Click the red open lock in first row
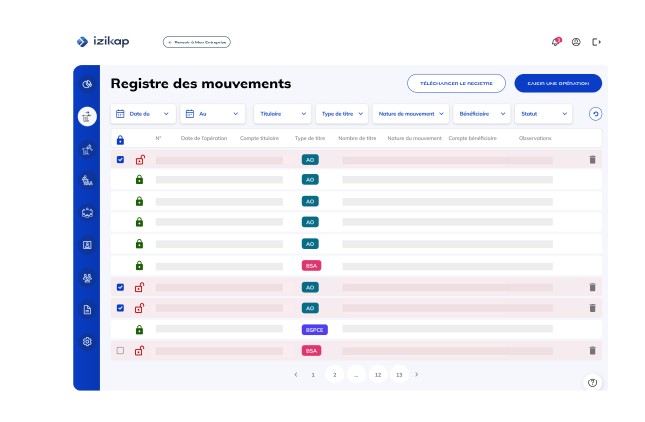The height and width of the screenshot is (422, 645). pyautogui.click(x=140, y=160)
